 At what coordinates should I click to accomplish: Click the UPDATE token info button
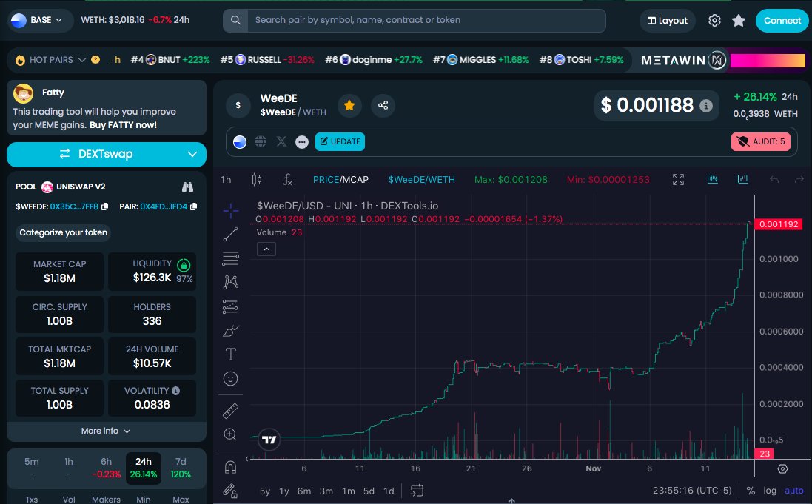point(340,142)
